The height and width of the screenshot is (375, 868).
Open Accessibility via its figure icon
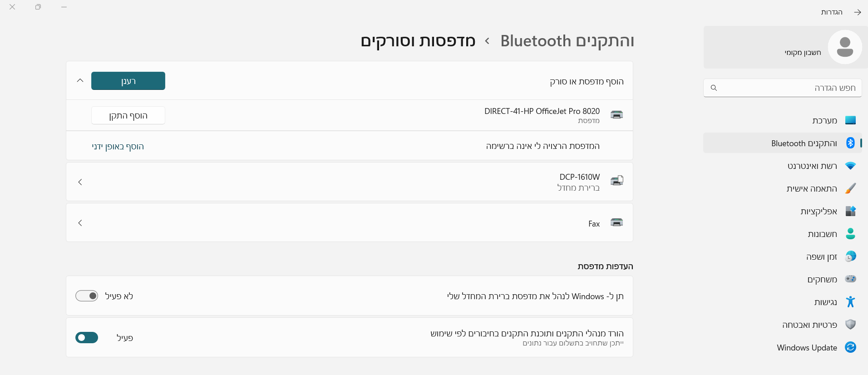click(x=850, y=302)
